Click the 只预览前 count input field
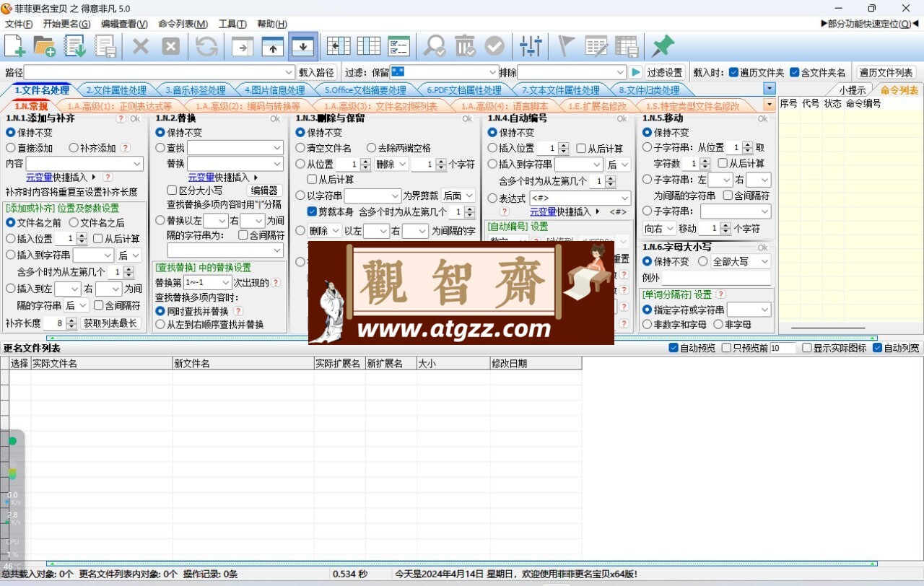 (783, 348)
